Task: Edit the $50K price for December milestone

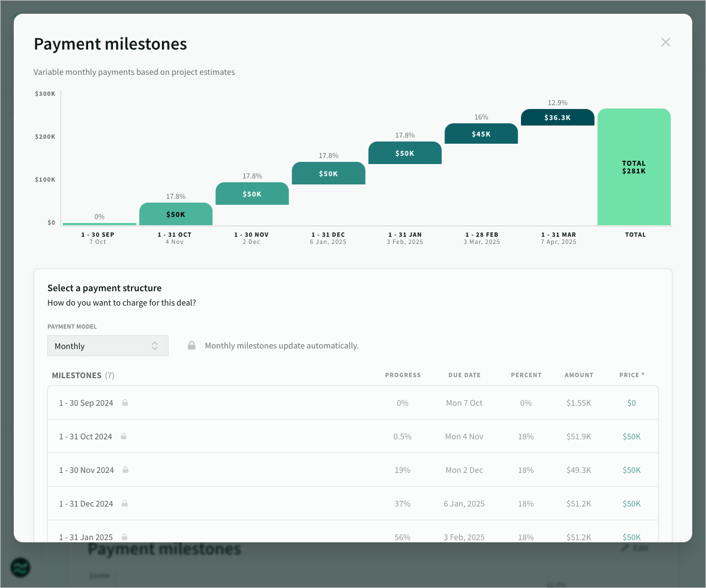Action: coord(632,504)
